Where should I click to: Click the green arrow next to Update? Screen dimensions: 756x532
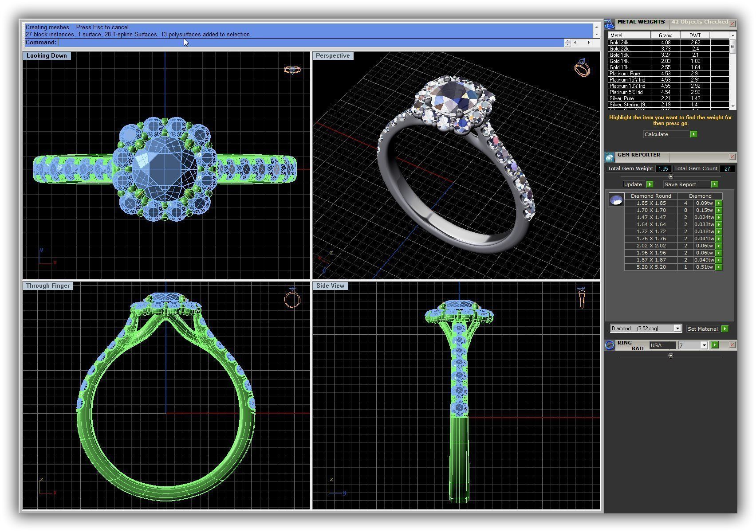tap(650, 184)
